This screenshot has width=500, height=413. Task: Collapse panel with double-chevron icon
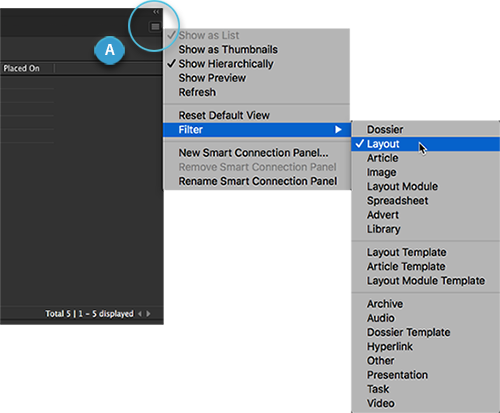[156, 12]
